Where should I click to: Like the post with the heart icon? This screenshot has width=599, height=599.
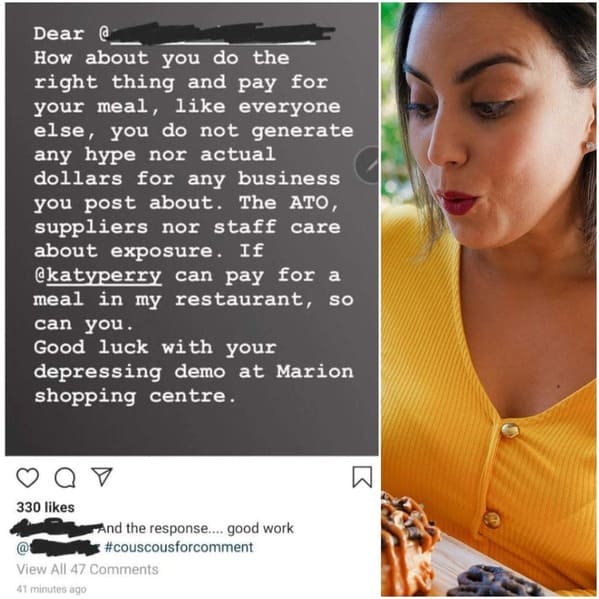coord(28,478)
